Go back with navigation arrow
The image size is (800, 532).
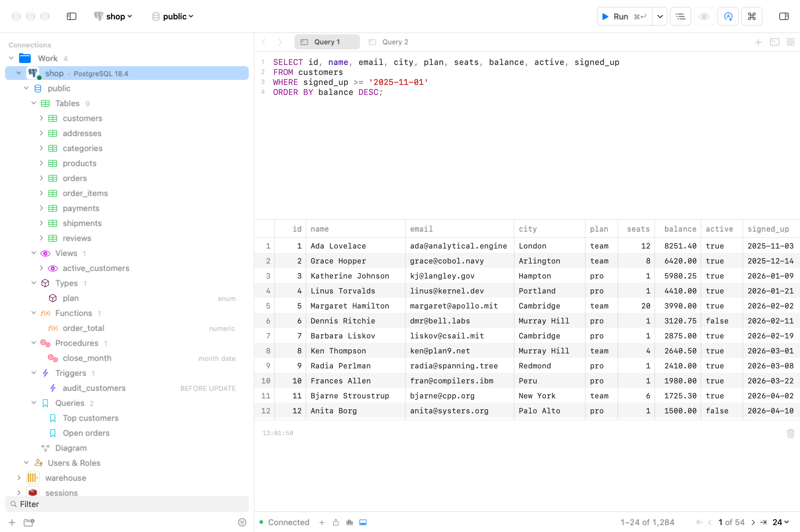pyautogui.click(x=263, y=42)
